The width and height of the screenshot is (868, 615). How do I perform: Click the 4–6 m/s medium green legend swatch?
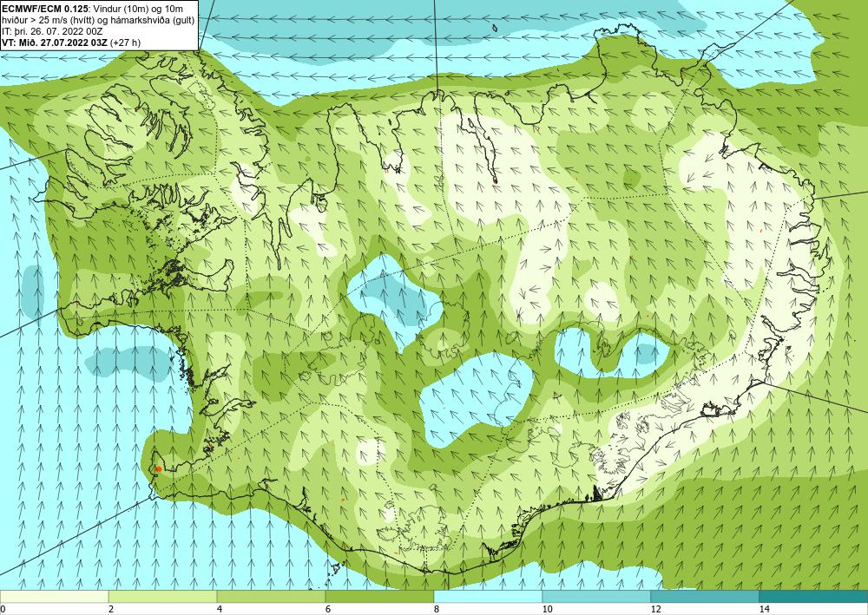271,597
